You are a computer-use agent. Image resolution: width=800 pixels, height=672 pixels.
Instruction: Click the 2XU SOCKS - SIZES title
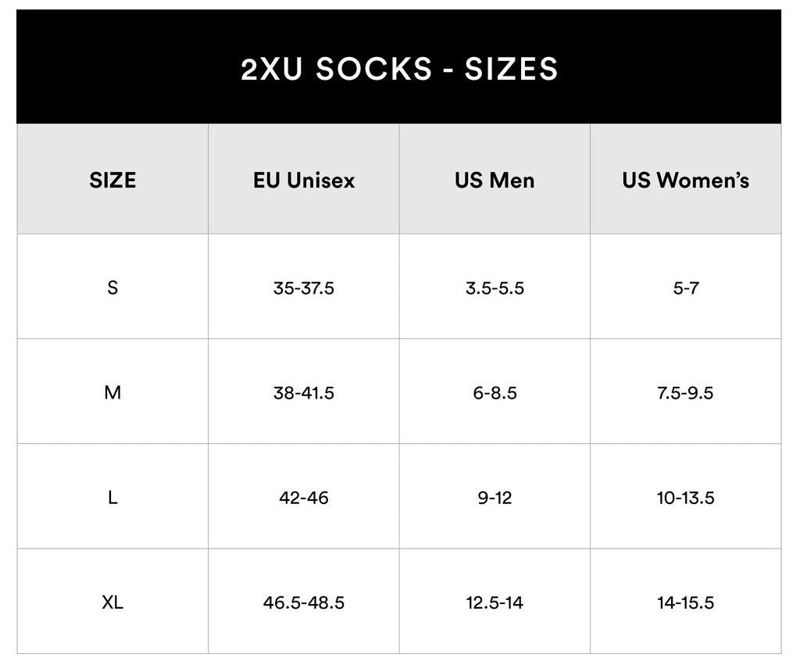click(x=399, y=69)
